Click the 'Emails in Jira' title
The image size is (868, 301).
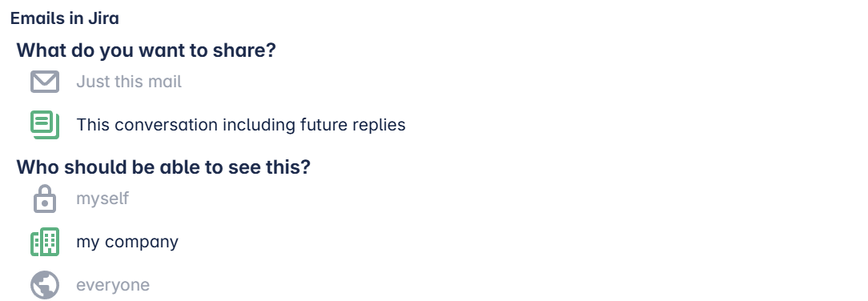(x=65, y=18)
